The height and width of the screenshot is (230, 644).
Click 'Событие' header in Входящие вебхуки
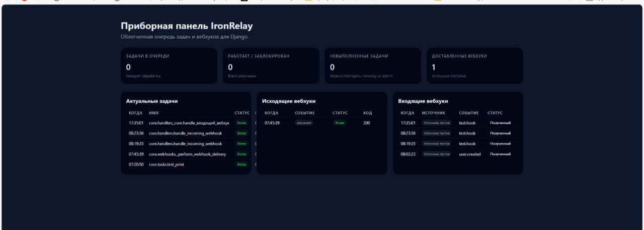click(x=469, y=113)
